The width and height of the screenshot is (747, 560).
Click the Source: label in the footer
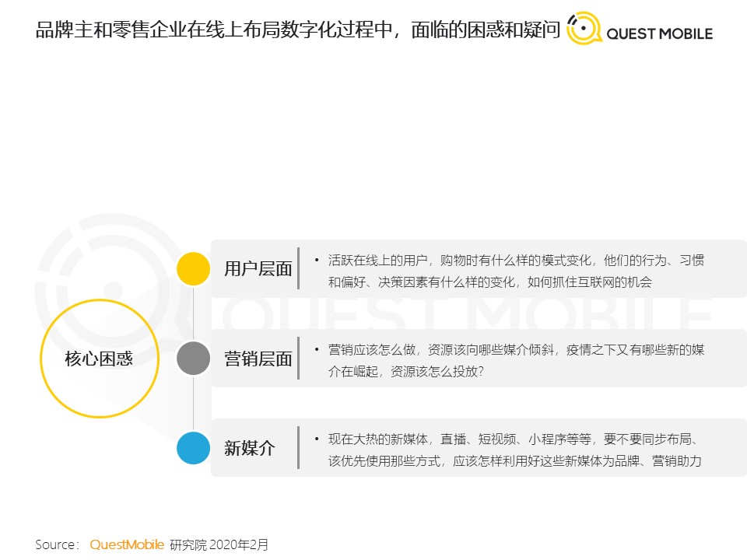coord(57,544)
